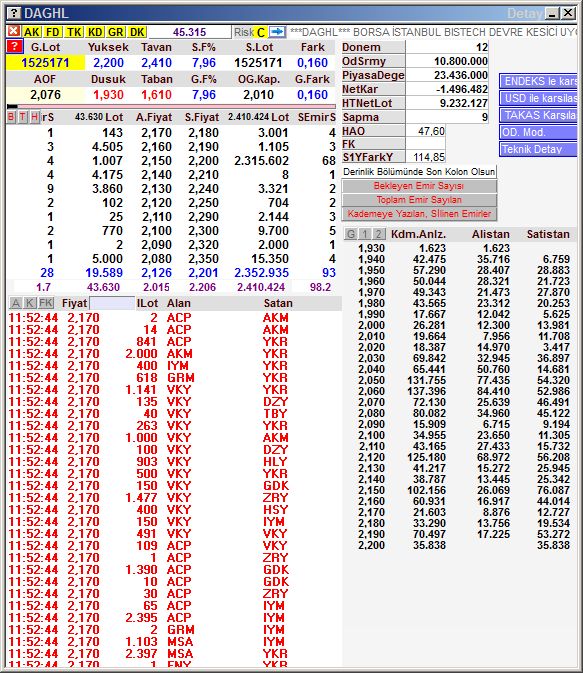Click the Satistan column header
The image size is (583, 673).
click(x=548, y=234)
